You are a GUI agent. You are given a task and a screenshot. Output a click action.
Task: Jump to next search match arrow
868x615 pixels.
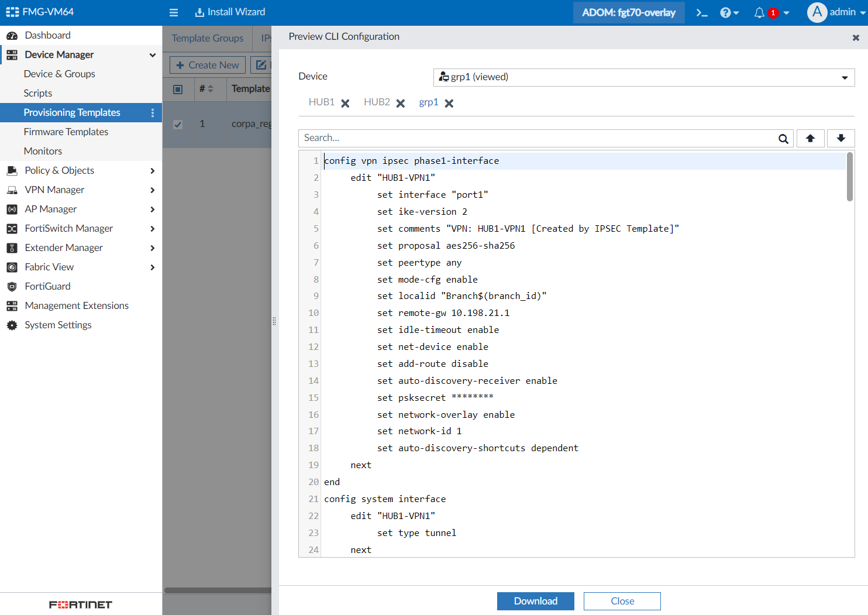pos(841,138)
